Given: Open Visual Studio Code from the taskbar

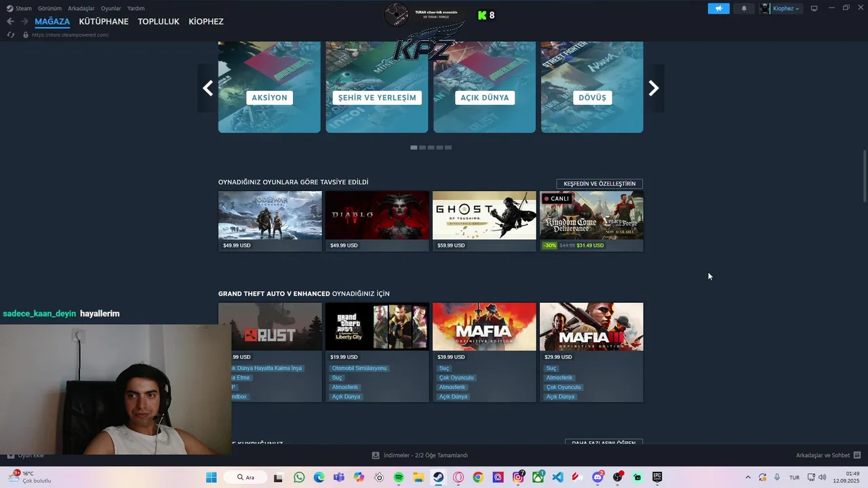Looking at the screenshot, I should pyautogui.click(x=557, y=477).
